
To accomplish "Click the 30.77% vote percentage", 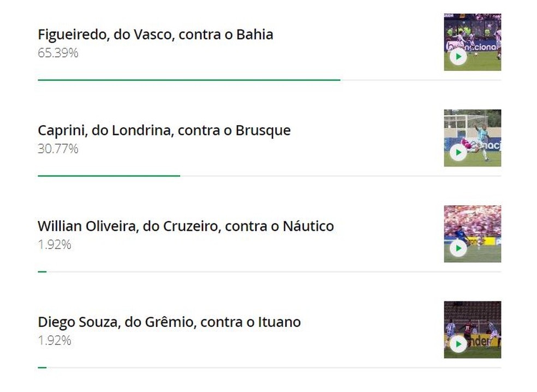I will tap(58, 149).
